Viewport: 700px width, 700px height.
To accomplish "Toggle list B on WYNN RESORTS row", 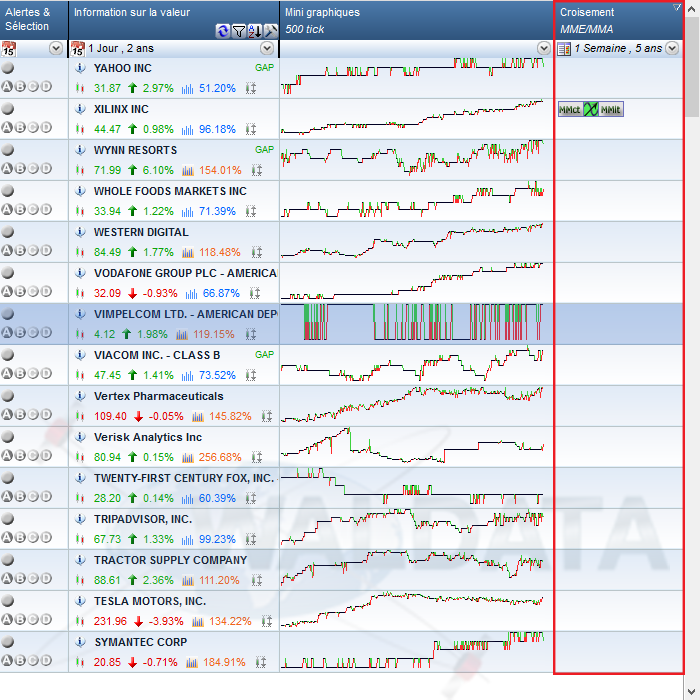I will (x=20, y=168).
